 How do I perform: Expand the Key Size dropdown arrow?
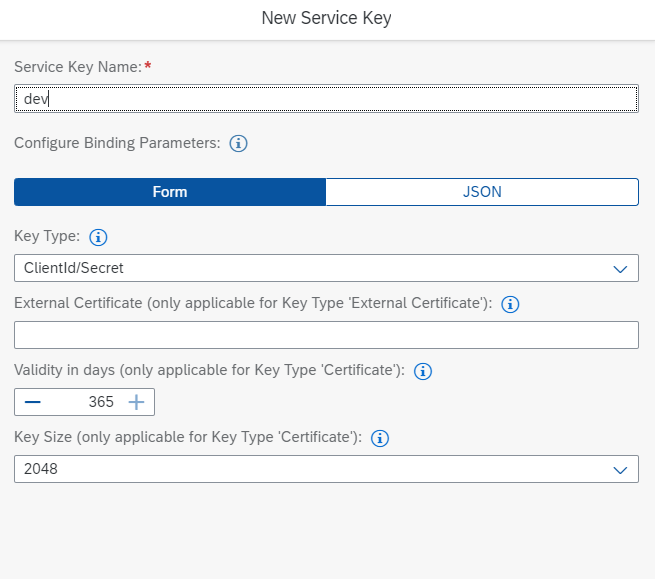(x=619, y=469)
